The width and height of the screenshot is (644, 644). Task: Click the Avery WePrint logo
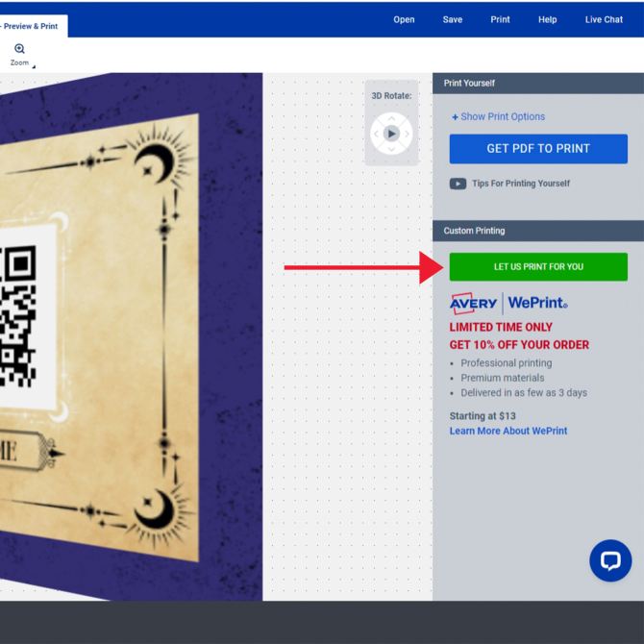(508, 303)
